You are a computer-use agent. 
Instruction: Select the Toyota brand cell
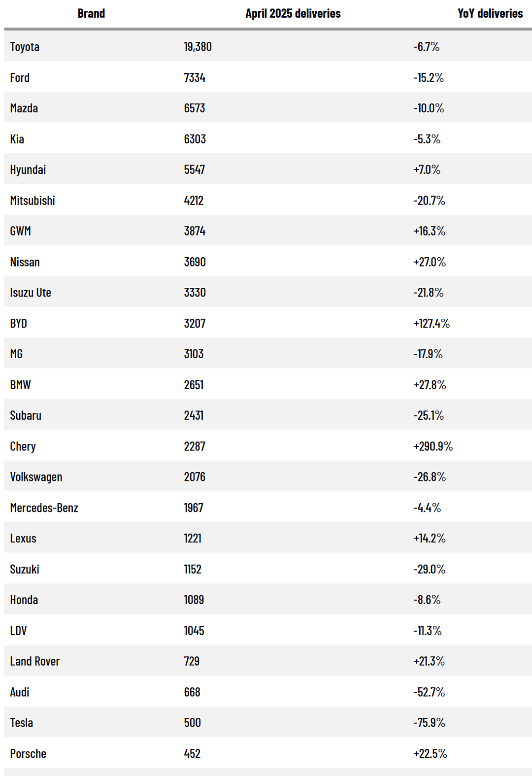pyautogui.click(x=25, y=47)
